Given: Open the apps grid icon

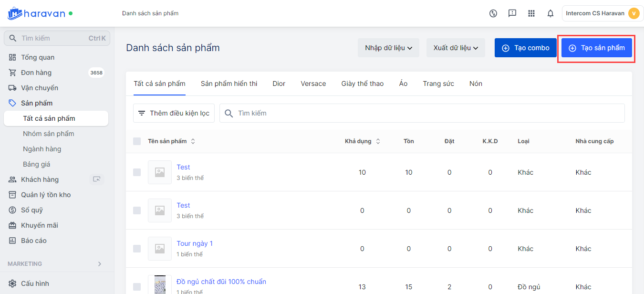Looking at the screenshot, I should tap(531, 13).
